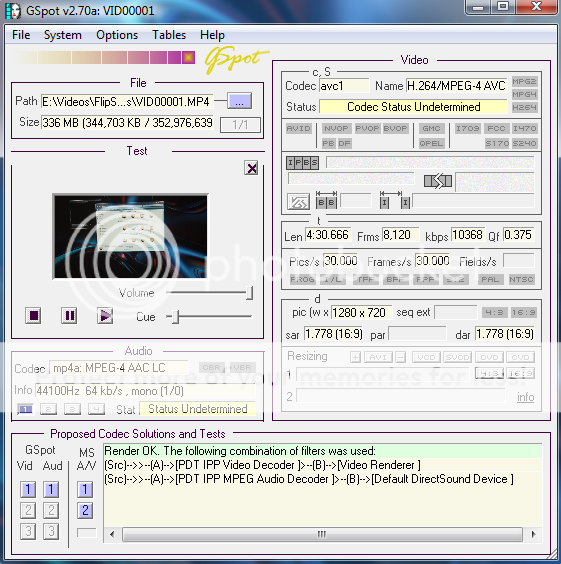Click the kbps value 10368

467,235
